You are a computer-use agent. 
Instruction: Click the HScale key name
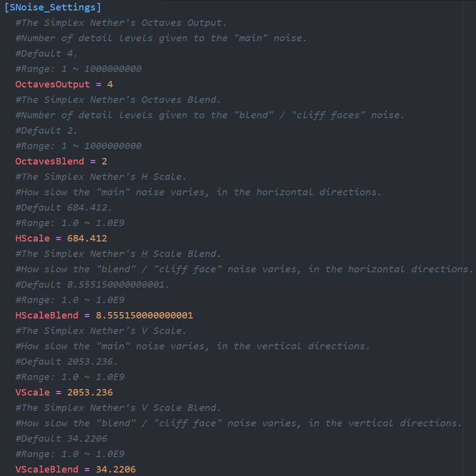tap(33, 238)
